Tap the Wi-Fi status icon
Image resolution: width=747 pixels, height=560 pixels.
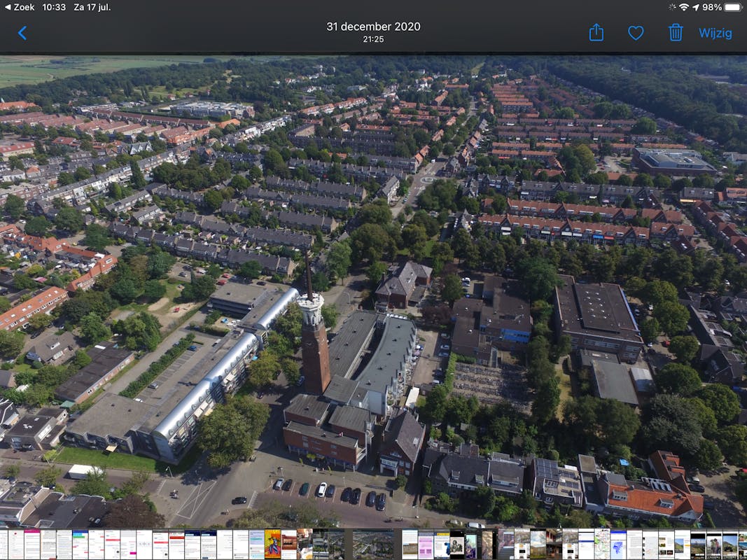pyautogui.click(x=683, y=7)
